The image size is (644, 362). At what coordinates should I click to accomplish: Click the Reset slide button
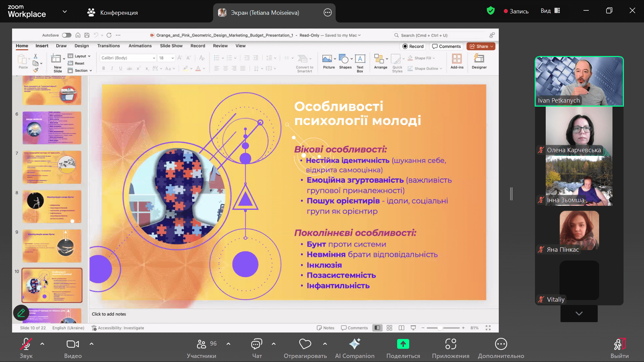coord(76,63)
